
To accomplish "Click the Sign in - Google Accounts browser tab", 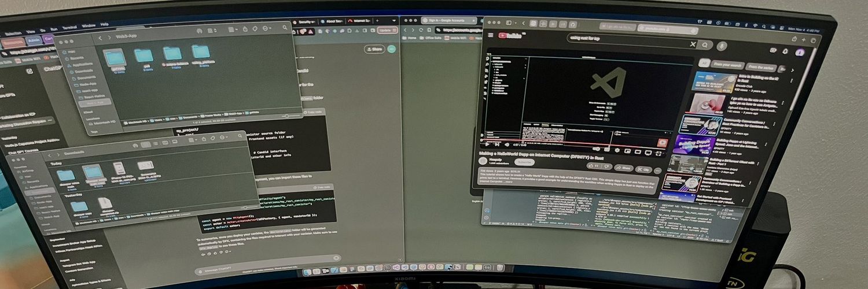I will [448, 20].
